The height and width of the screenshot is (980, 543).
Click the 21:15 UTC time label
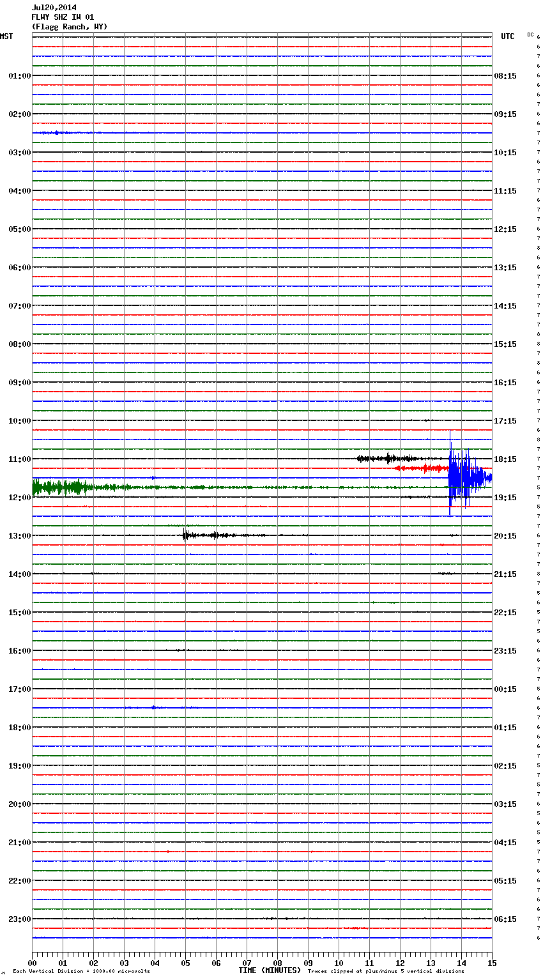[505, 574]
